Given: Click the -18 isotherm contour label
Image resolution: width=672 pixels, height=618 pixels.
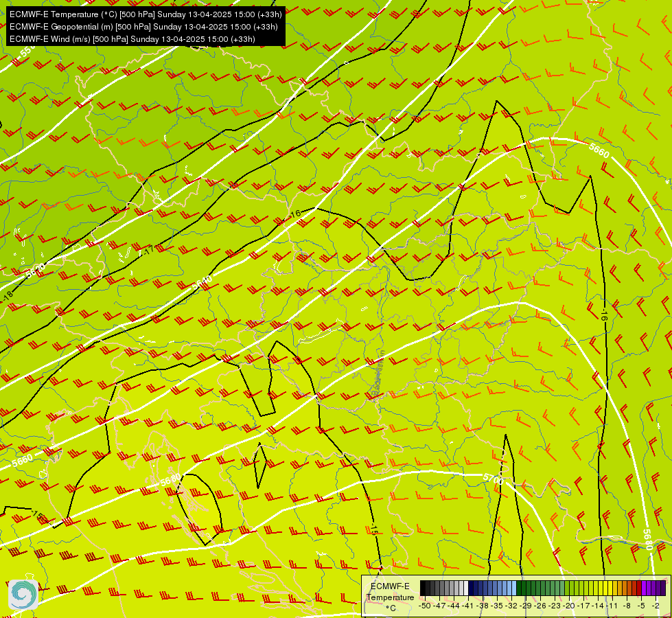Looking at the screenshot, I should 8,297.
